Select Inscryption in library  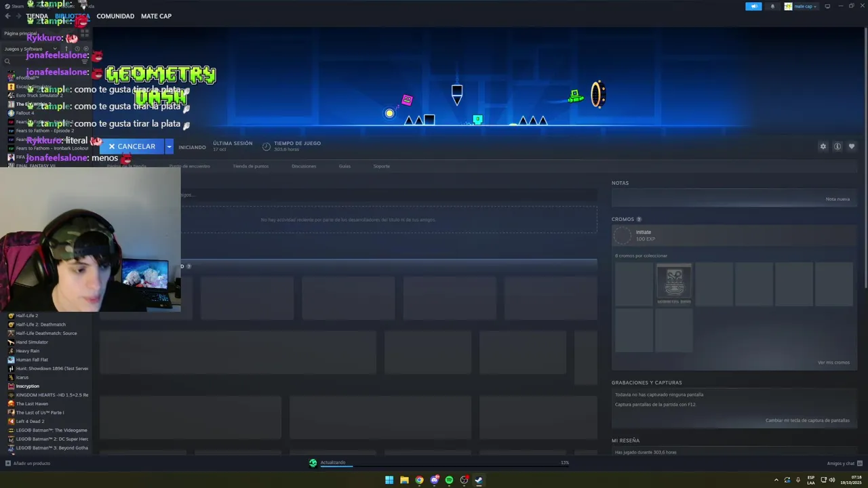pos(28,386)
